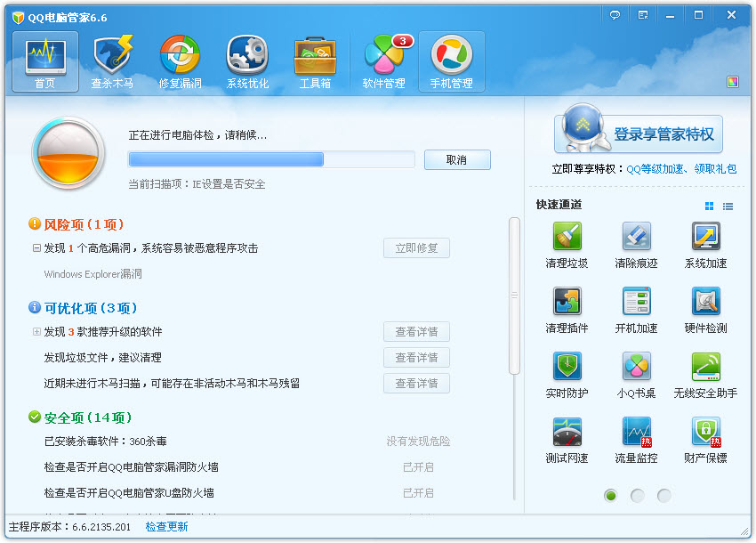Click 查看详情 for junk files row
Viewport: 756px width, 543px height.
(416, 358)
